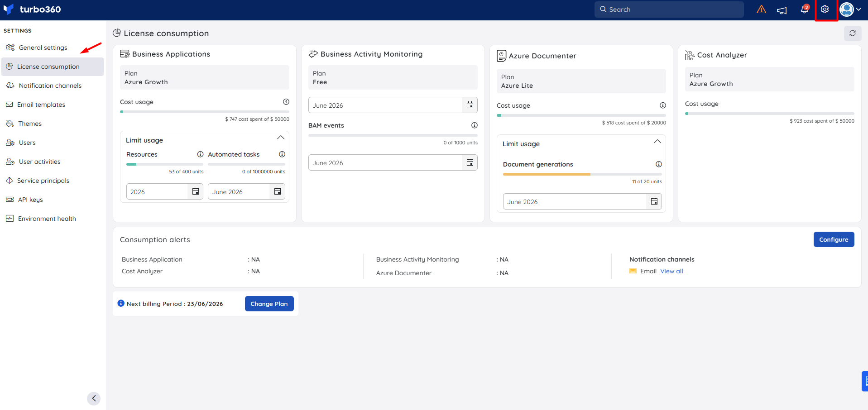Click the Azure Lite plan name
Viewport: 868px width, 410px height.
[517, 86]
